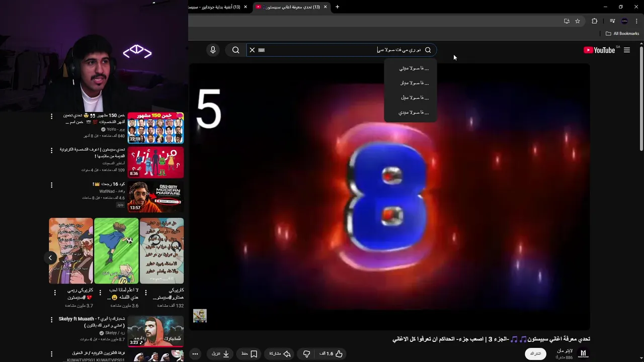This screenshot has height=362, width=644.
Task: Click the YoYo channel name
Action: (115, 129)
